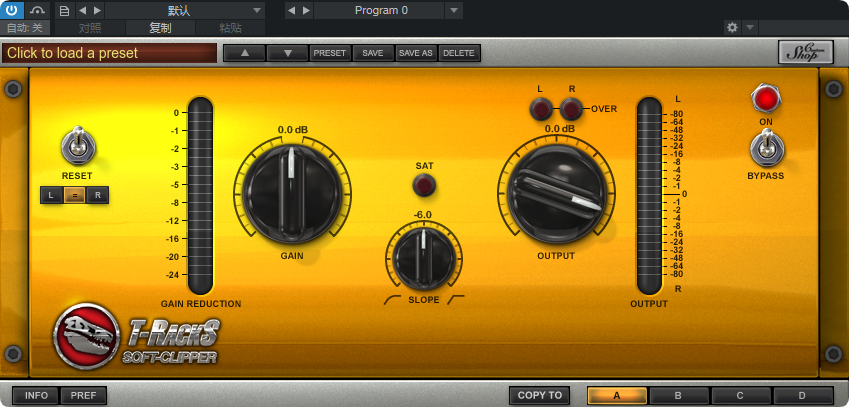Image resolution: width=849 pixels, height=407 pixels.
Task: Click the gain reduction meter
Action: (x=200, y=196)
